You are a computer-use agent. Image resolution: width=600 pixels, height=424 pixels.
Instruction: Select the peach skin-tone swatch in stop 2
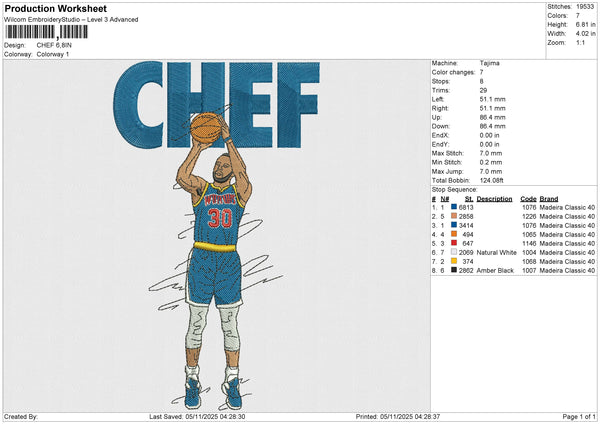(x=454, y=216)
